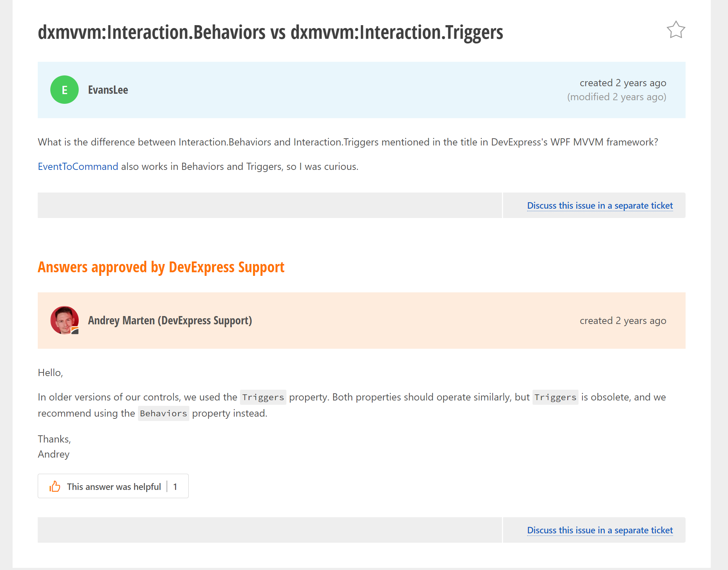This screenshot has height=570, width=728.
Task: Click the answer's 'created 2 years ago' timestamp
Action: click(623, 320)
